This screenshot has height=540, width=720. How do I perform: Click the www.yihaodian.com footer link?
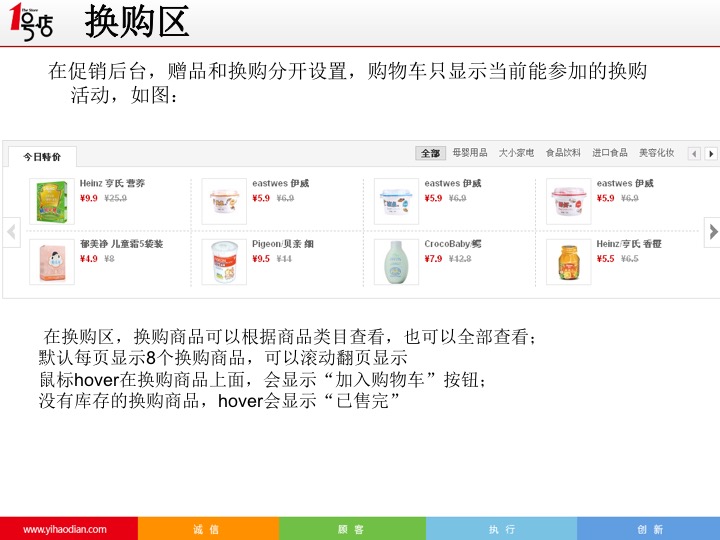65,529
